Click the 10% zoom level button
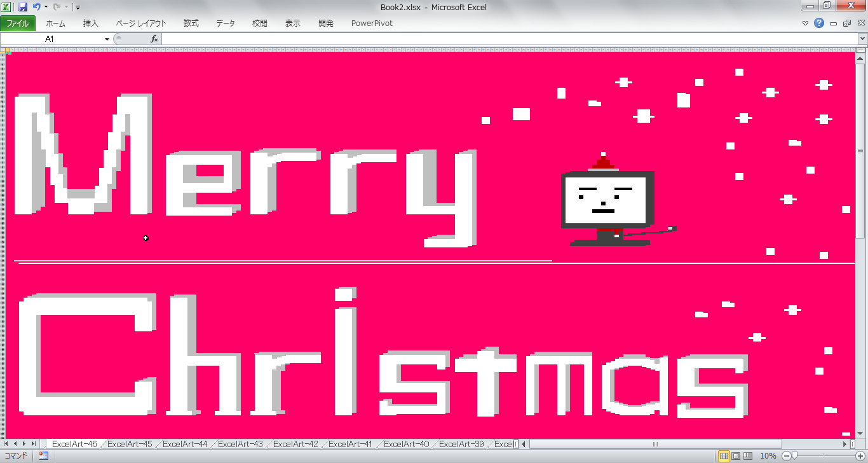The height and width of the screenshot is (463, 868). [768, 456]
